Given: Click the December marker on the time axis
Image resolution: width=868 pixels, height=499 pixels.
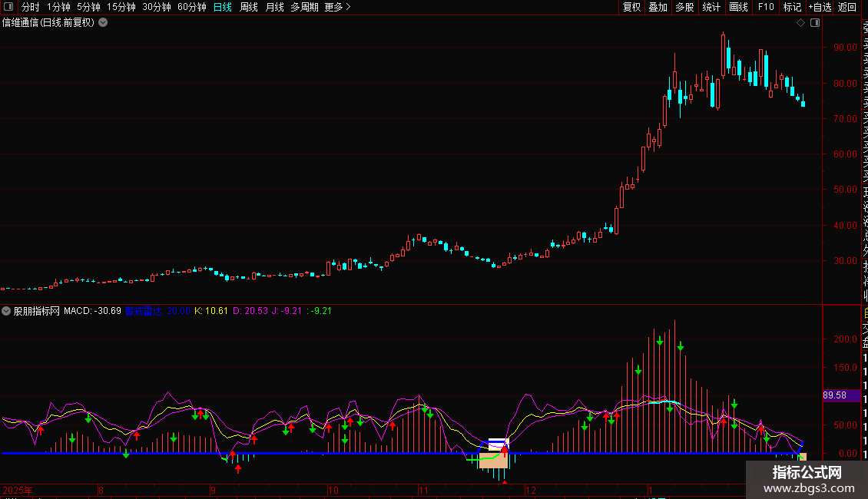Looking at the screenshot, I should (530, 489).
